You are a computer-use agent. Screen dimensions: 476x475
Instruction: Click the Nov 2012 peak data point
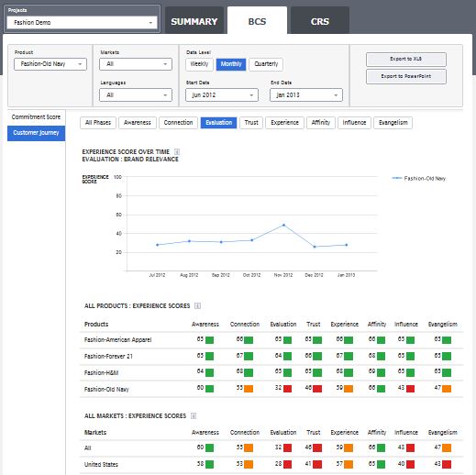pos(284,225)
